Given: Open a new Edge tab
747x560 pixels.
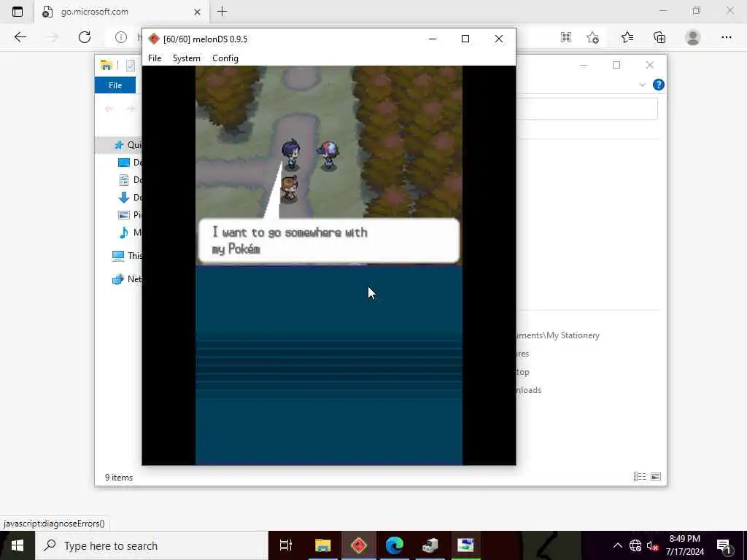Looking at the screenshot, I should (222, 12).
